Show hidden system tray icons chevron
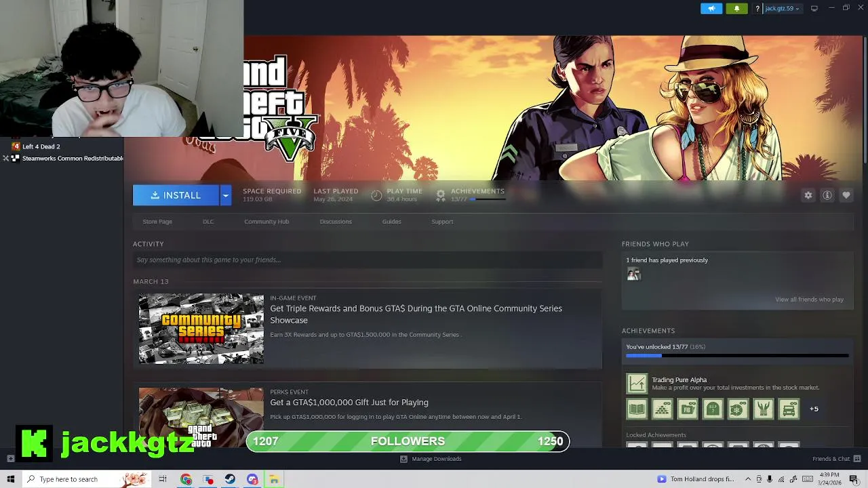 (x=748, y=479)
